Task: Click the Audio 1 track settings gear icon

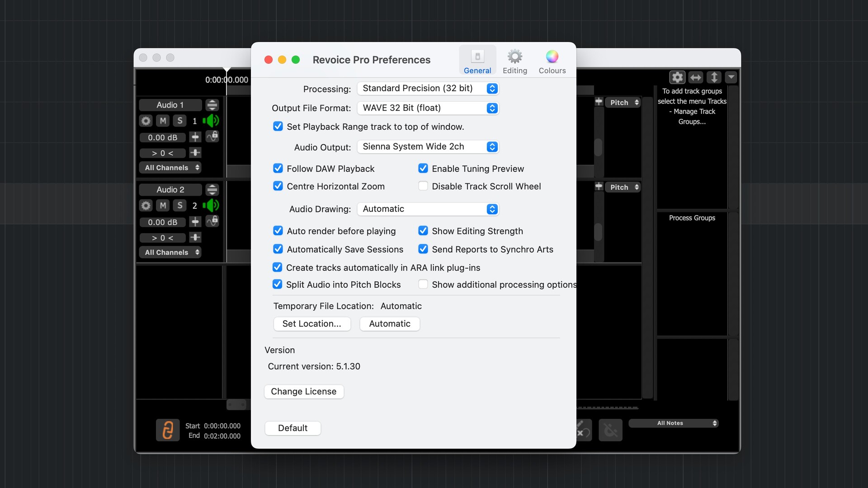Action: [x=146, y=121]
